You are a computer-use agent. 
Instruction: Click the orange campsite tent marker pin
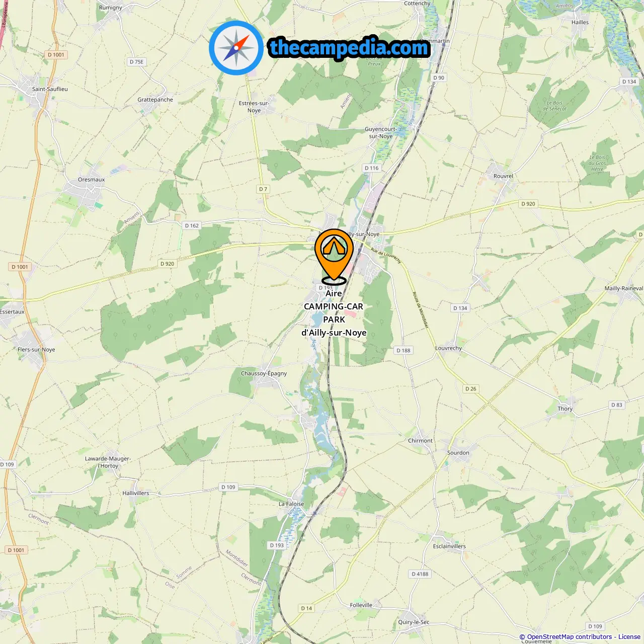click(334, 257)
